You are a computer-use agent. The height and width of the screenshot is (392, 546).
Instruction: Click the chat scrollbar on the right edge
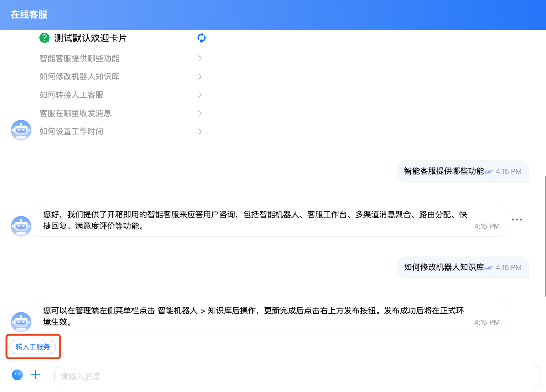(545, 236)
